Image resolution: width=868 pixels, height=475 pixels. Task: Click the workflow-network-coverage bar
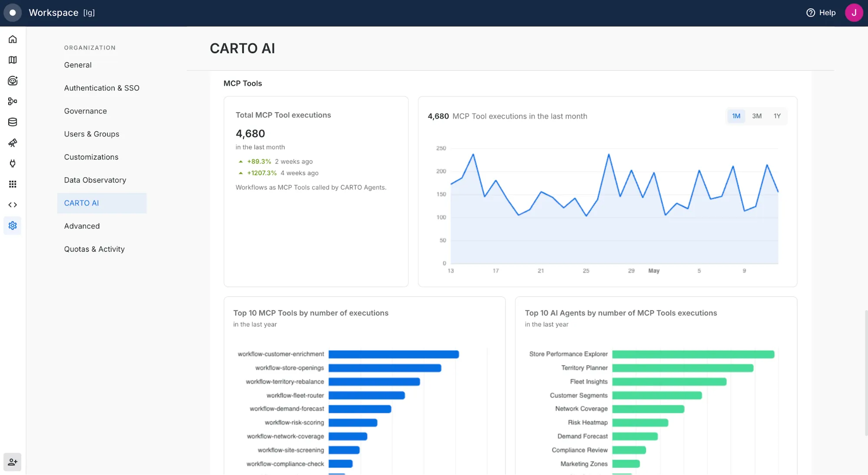[x=348, y=436]
